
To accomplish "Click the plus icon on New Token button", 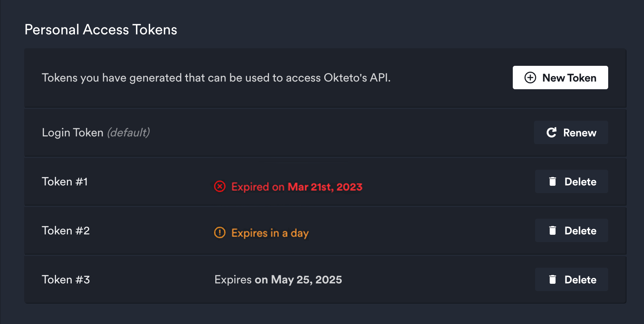I will coord(530,78).
